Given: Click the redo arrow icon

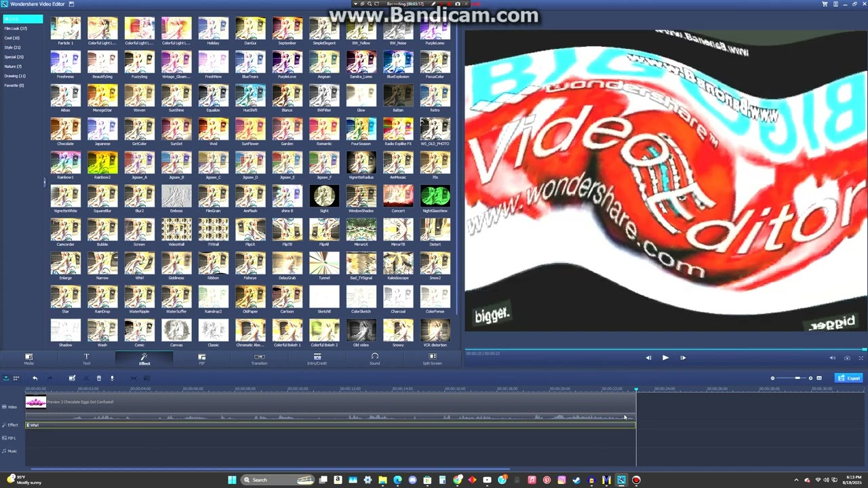Looking at the screenshot, I should click(x=49, y=378).
